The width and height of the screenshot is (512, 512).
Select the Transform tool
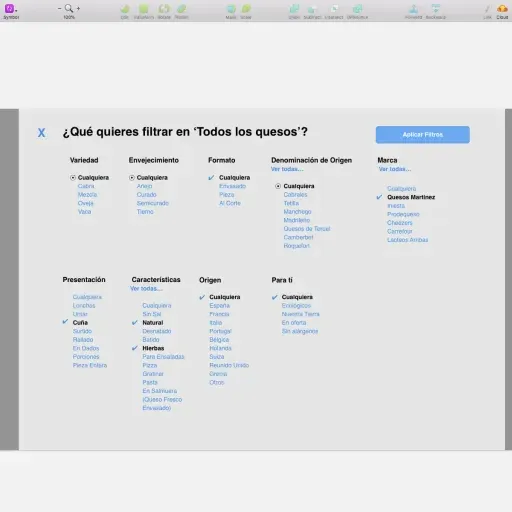pyautogui.click(x=144, y=9)
